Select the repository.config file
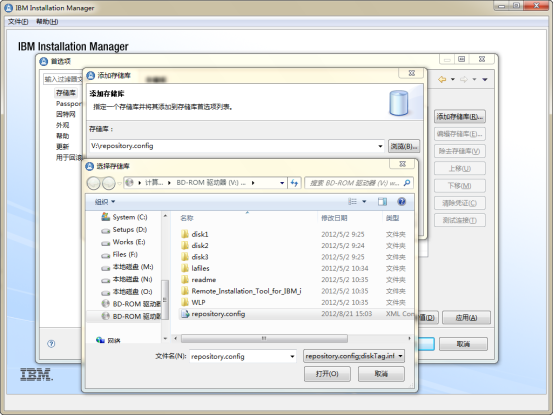Screen dimensions: 553x415 [x=213, y=314]
